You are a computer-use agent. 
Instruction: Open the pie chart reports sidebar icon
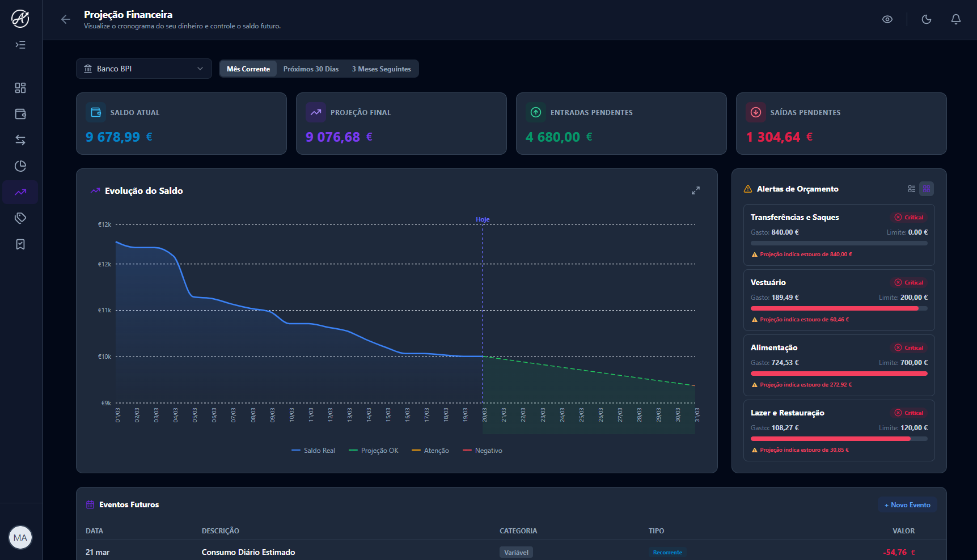20,166
